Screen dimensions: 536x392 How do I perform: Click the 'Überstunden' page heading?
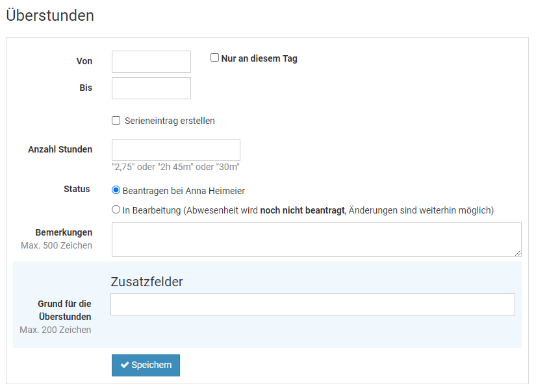tap(50, 16)
